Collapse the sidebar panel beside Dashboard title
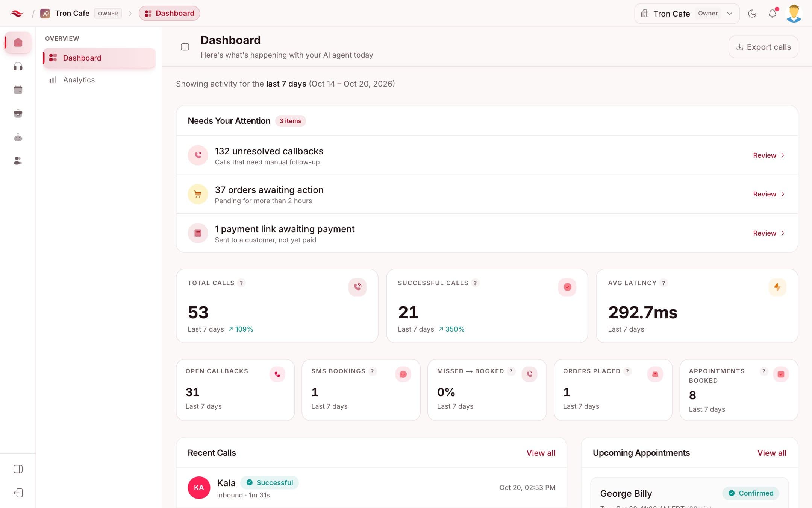Viewport: 812px width, 508px height. (185, 47)
